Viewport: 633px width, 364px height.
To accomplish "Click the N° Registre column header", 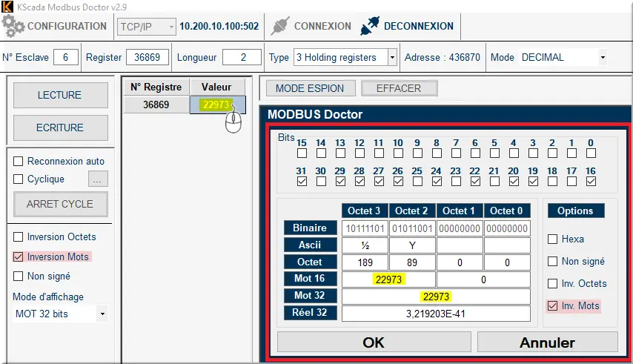I will point(156,87).
